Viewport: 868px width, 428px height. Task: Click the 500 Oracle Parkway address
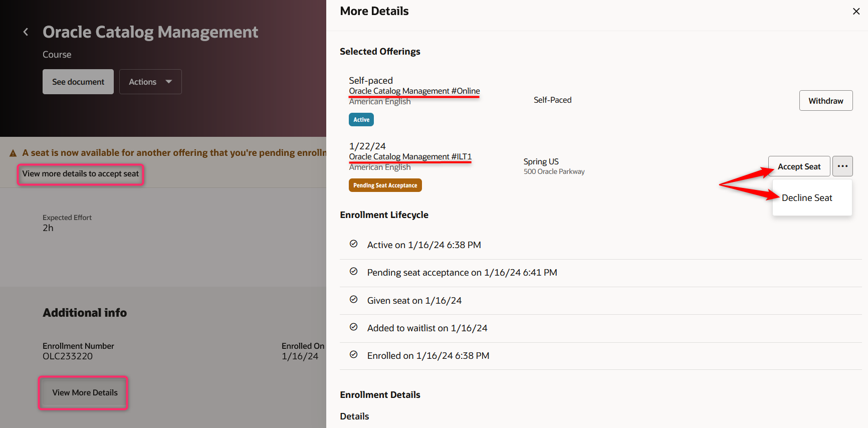coord(554,171)
